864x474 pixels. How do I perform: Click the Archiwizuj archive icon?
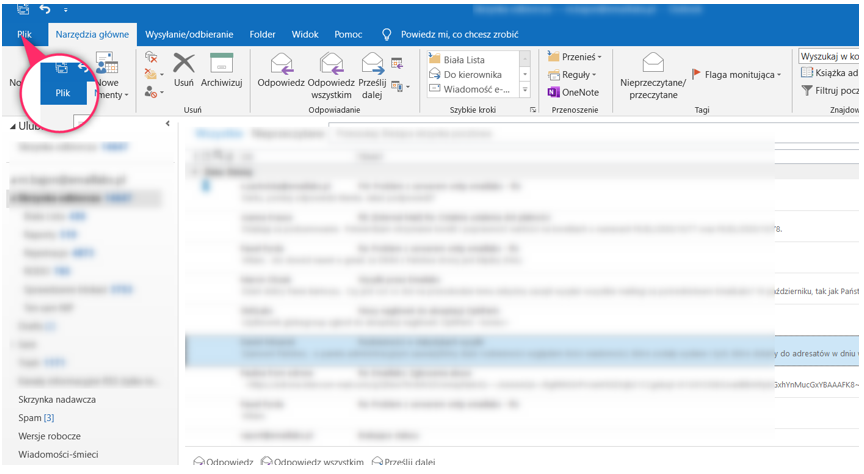tap(221, 65)
